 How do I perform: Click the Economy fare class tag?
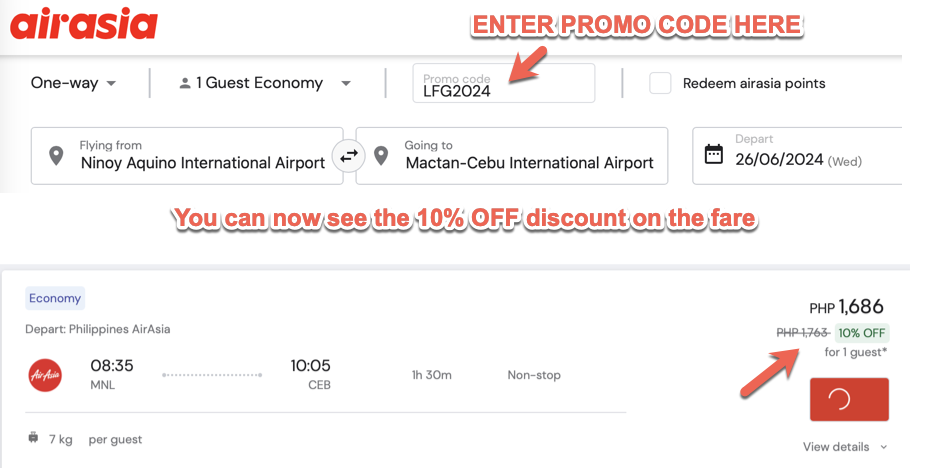coord(55,298)
